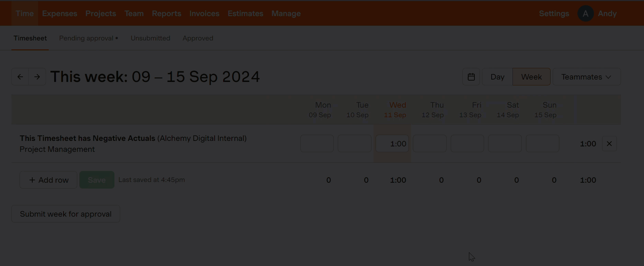Image resolution: width=644 pixels, height=266 pixels.
Task: Select the Pending approval tab
Action: pos(89,38)
